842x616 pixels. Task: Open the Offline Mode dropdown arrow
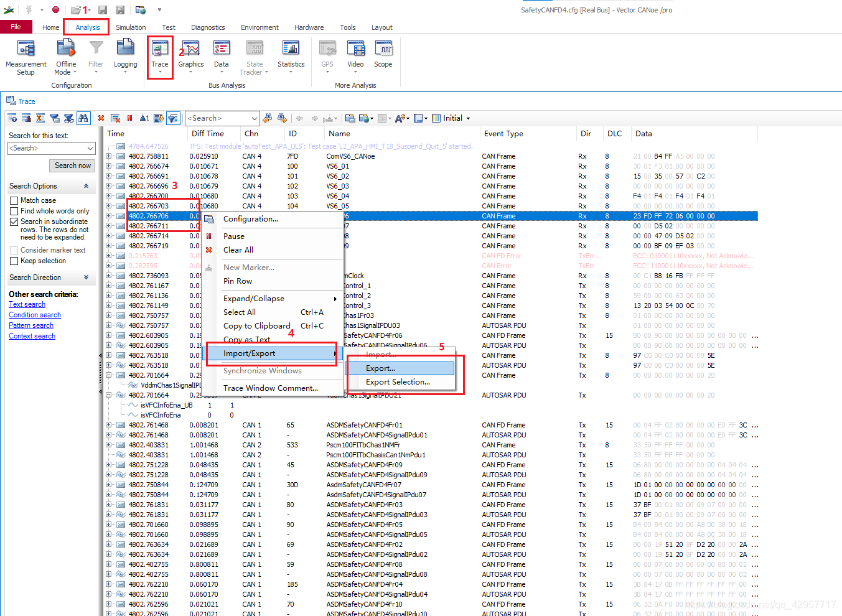[75, 72]
